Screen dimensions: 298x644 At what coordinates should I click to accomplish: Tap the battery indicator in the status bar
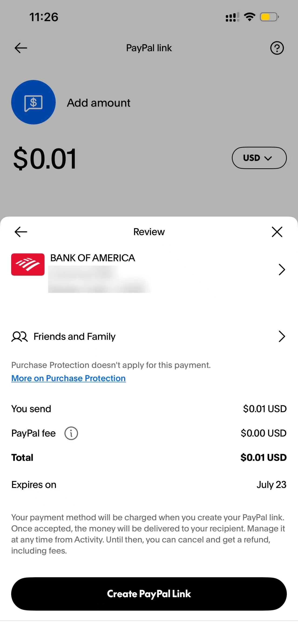coord(269,17)
